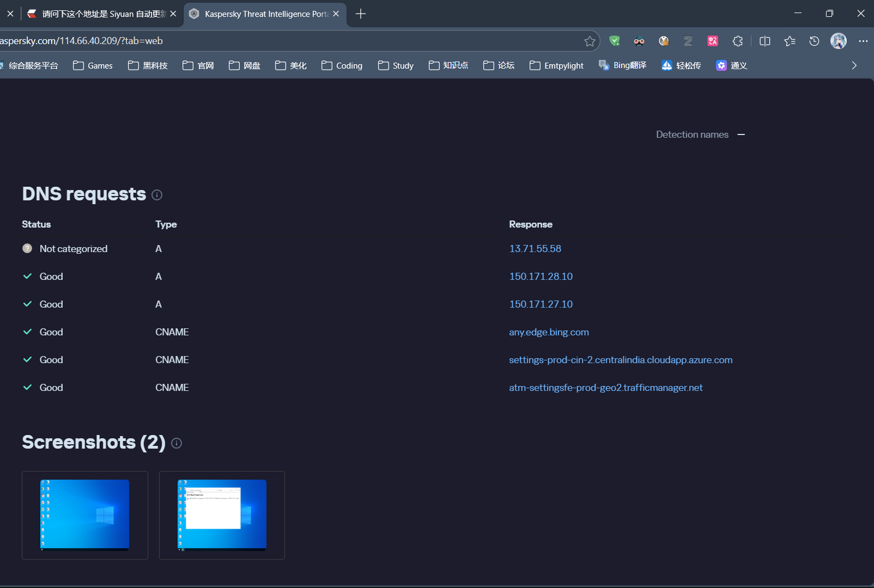Switch to the Siyuan question tab

(98, 14)
